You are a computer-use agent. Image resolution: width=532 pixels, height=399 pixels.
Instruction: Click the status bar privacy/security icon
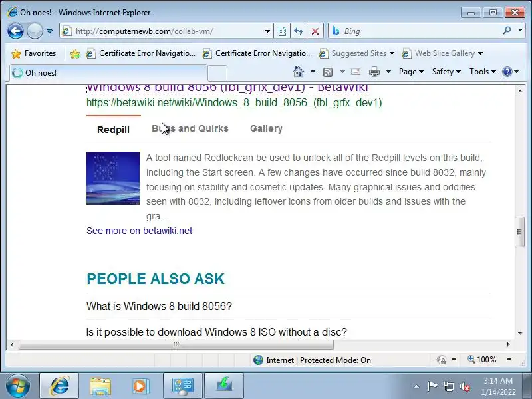coord(442,360)
